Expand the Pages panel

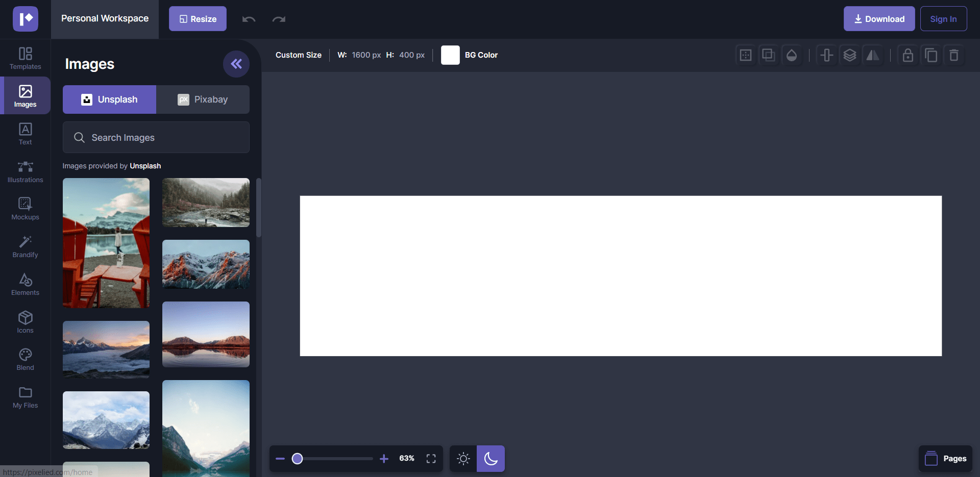click(x=945, y=459)
